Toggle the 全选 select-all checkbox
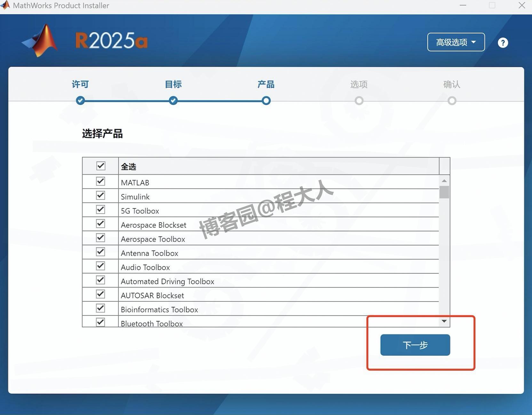Image resolution: width=532 pixels, height=415 pixels. click(100, 166)
